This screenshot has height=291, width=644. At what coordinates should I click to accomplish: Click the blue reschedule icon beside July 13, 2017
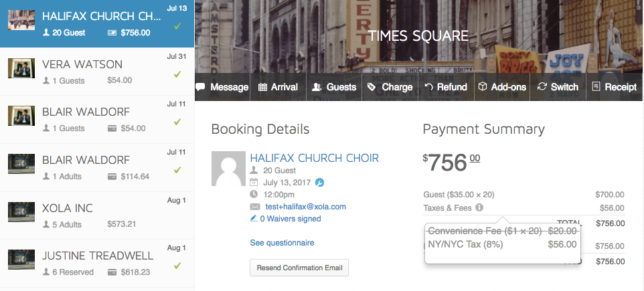click(319, 182)
